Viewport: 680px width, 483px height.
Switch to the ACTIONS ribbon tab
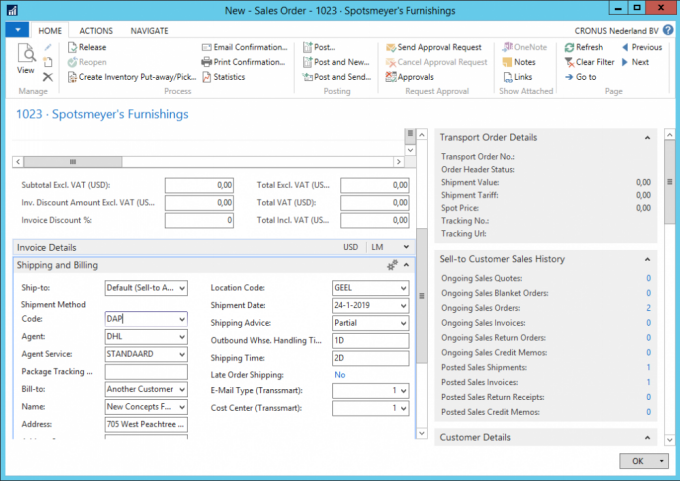pyautogui.click(x=96, y=31)
